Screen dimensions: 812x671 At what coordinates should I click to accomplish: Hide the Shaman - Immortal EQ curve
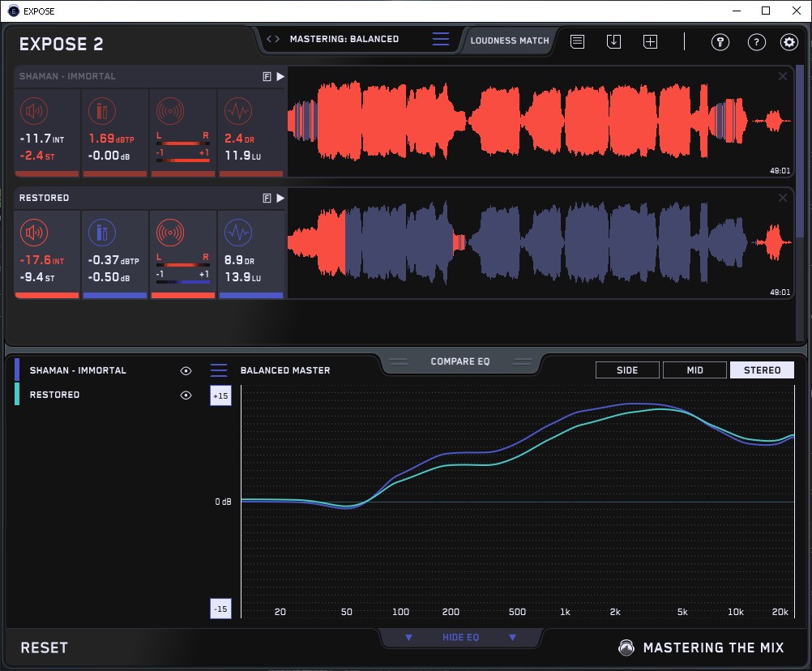coord(186,370)
